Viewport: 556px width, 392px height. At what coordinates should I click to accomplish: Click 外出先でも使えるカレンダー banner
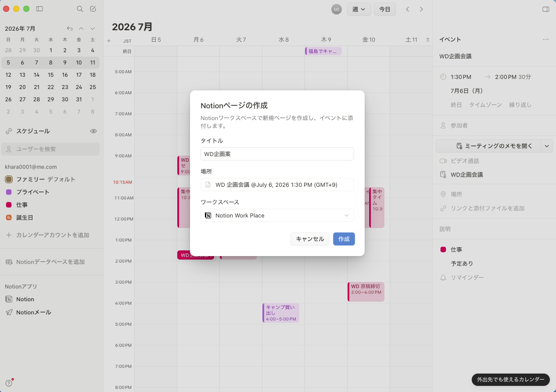pyautogui.click(x=511, y=380)
